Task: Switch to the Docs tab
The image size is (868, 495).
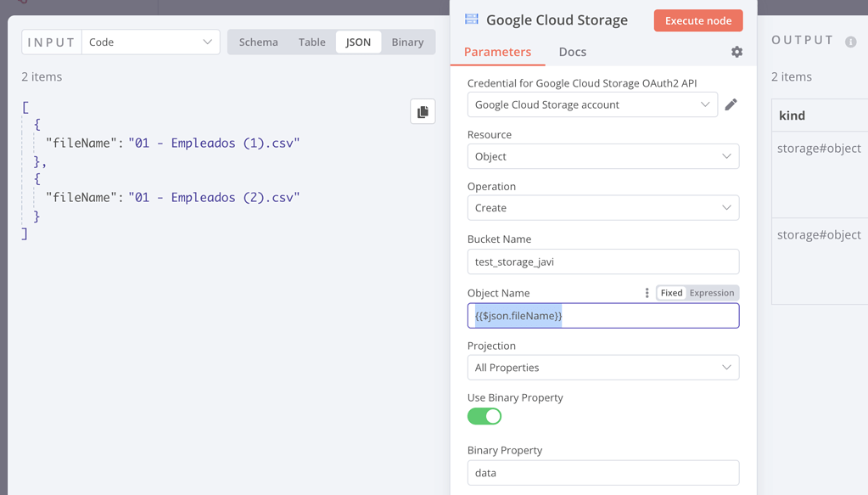Action: [572, 52]
